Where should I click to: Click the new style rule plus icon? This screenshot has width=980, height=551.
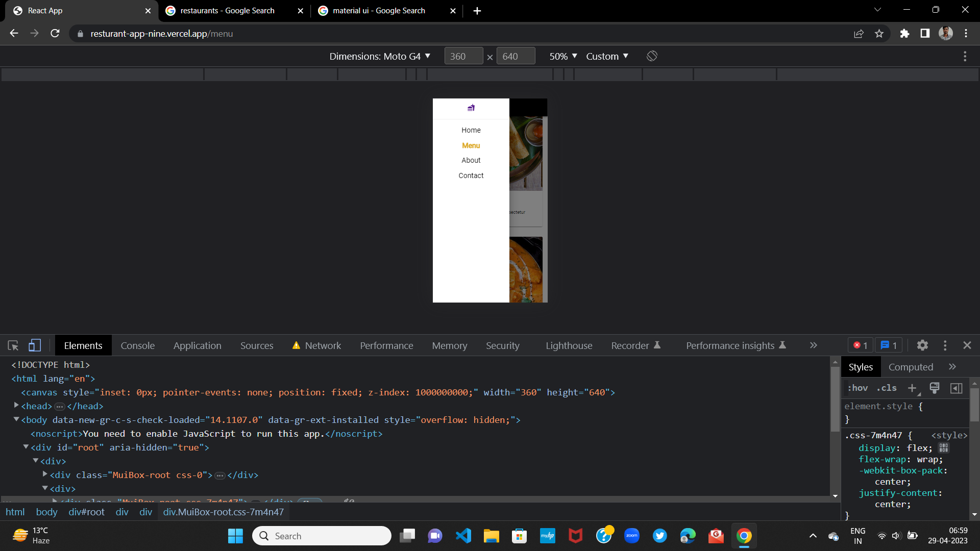pos(912,388)
